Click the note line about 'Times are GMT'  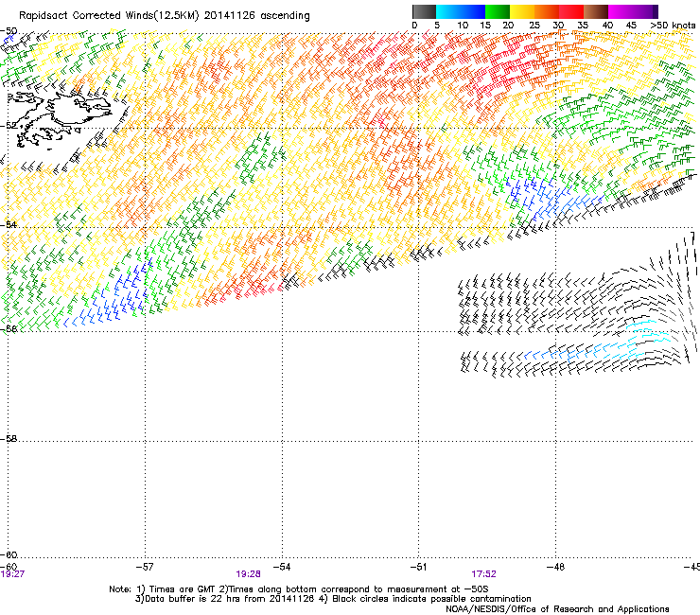(299, 589)
